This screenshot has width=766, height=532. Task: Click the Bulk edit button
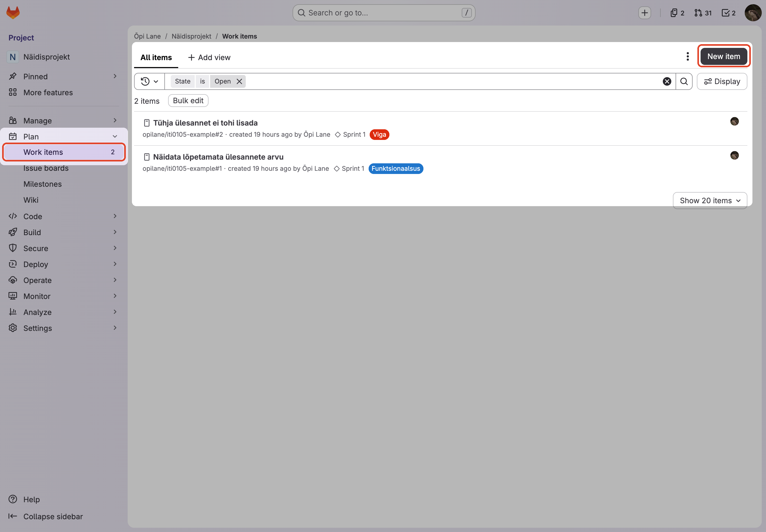[x=188, y=101]
